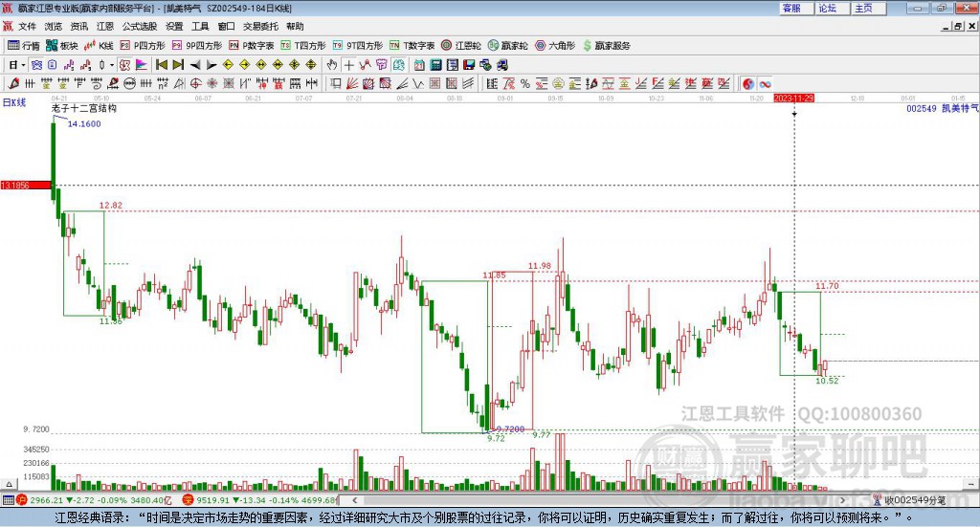Select the zigzag wave line tool
This screenshot has height=527, width=980.
tap(417, 83)
